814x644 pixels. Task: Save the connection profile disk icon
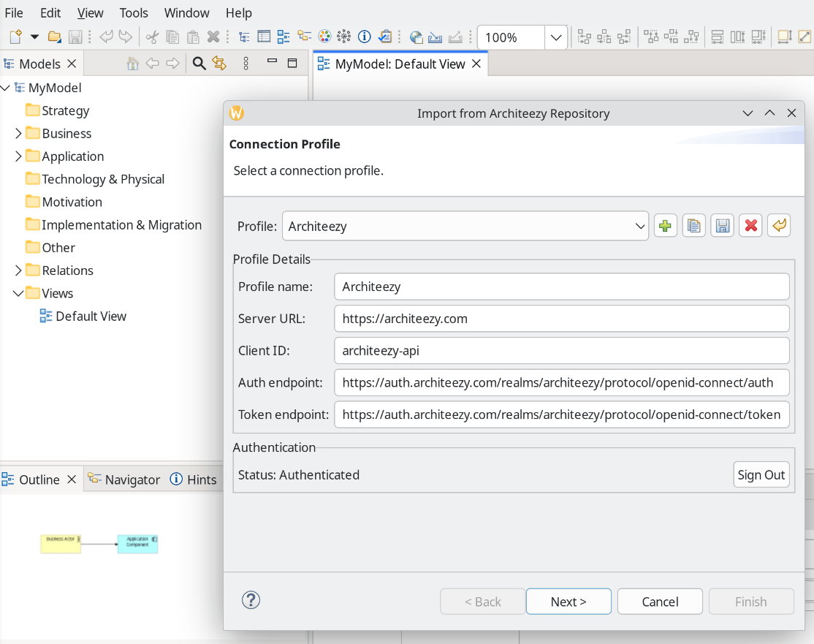click(x=722, y=226)
